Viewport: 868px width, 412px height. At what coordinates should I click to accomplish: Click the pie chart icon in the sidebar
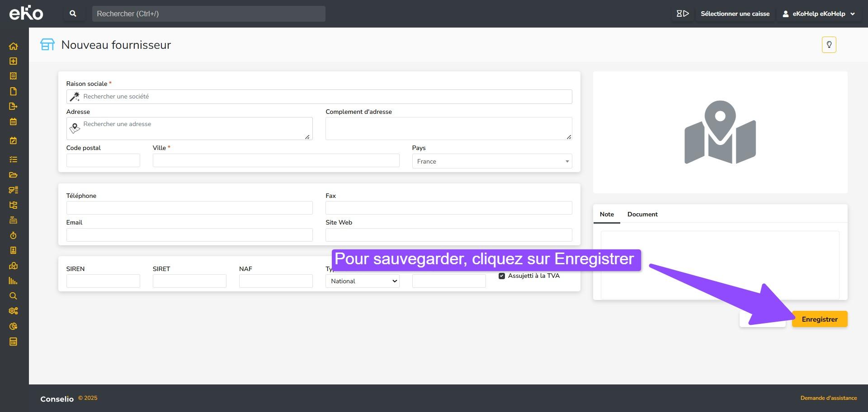(13, 326)
